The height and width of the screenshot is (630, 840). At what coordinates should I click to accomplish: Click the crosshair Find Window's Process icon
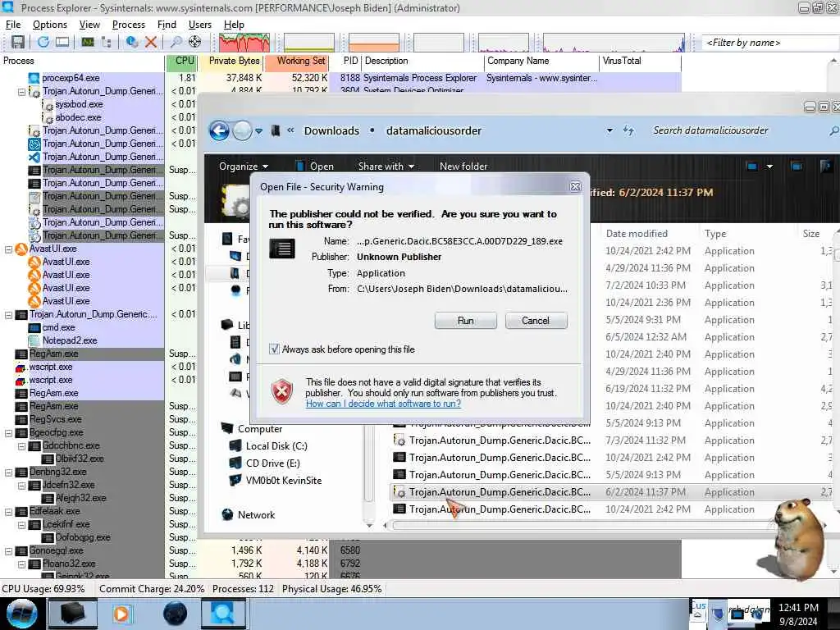(195, 43)
